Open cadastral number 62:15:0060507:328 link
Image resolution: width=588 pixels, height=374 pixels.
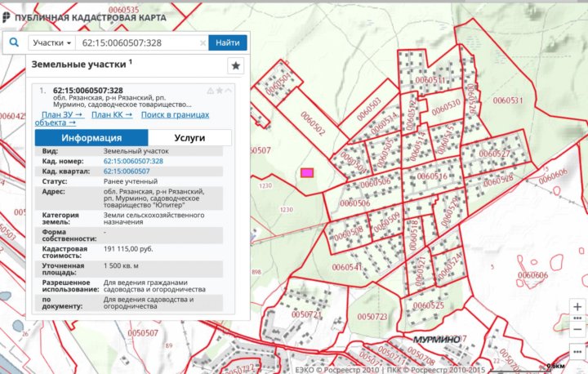(133, 162)
